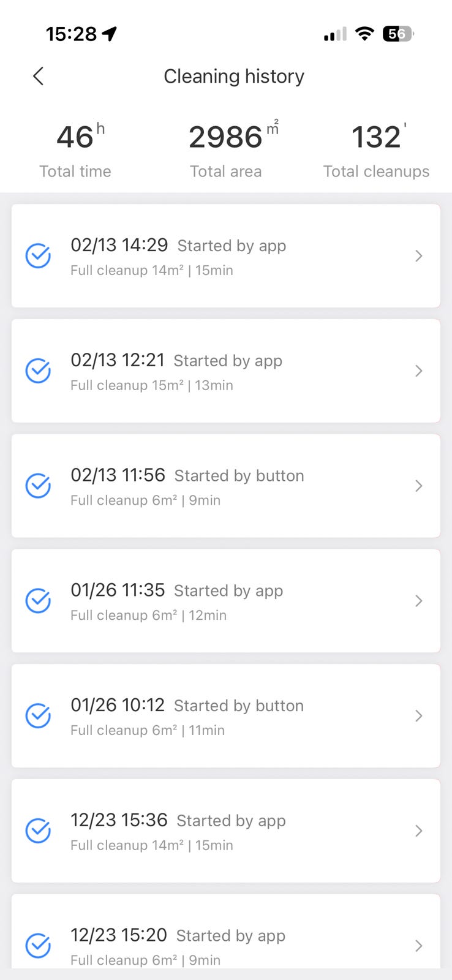The width and height of the screenshot is (452, 980).
Task: Tap checkmark icon for 01/26 10:12 cleanup
Action: [38, 715]
